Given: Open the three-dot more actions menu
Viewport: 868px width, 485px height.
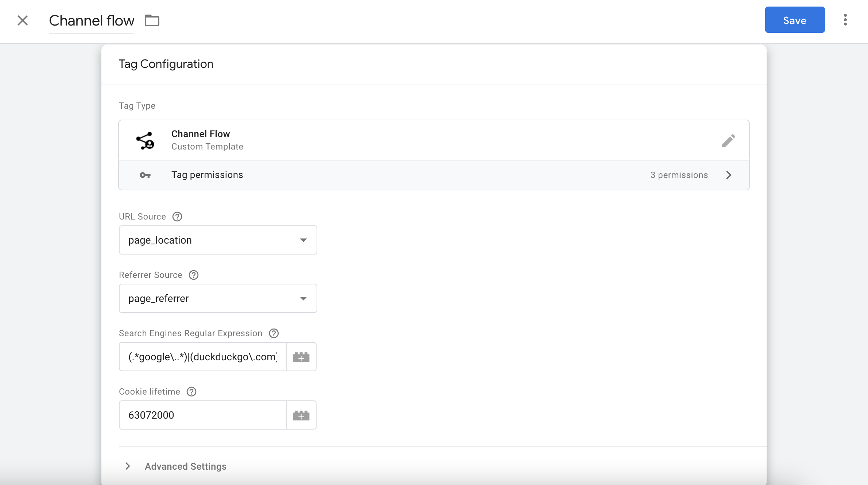Looking at the screenshot, I should click(845, 20).
